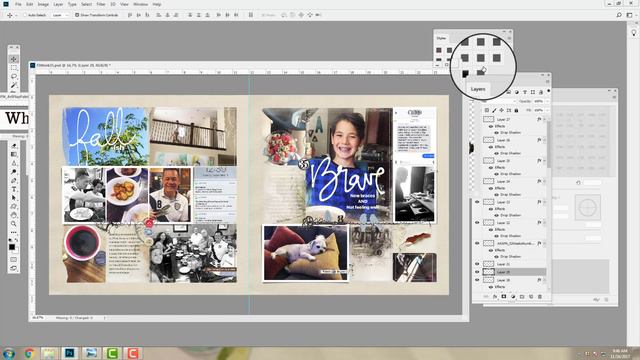Select the Zoom tool
640x360 pixels.
point(13,224)
